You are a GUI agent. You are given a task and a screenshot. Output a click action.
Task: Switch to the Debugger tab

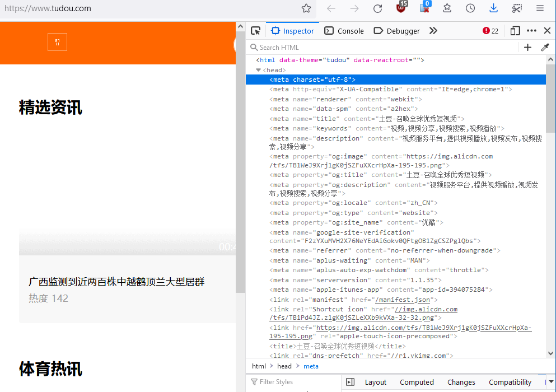[397, 31]
